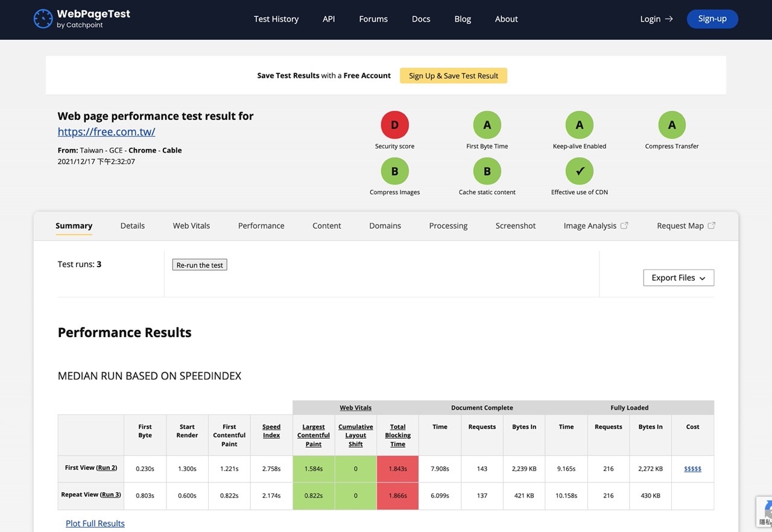
Task: Open the Run 2 link in First View row
Action: [106, 467]
